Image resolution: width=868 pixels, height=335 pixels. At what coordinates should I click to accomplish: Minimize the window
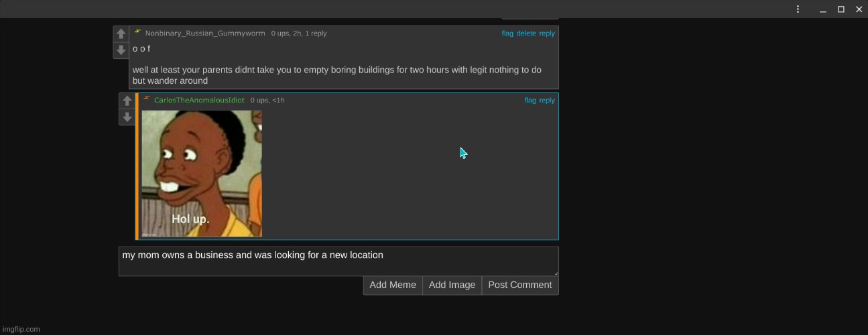(823, 9)
